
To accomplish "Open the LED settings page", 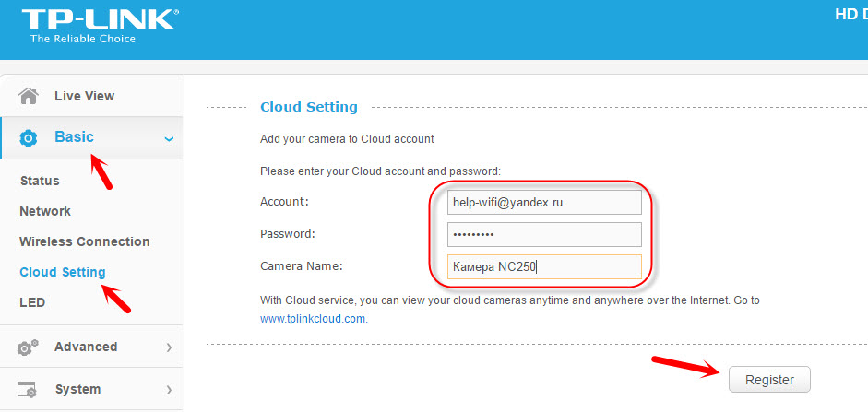I will click(32, 302).
